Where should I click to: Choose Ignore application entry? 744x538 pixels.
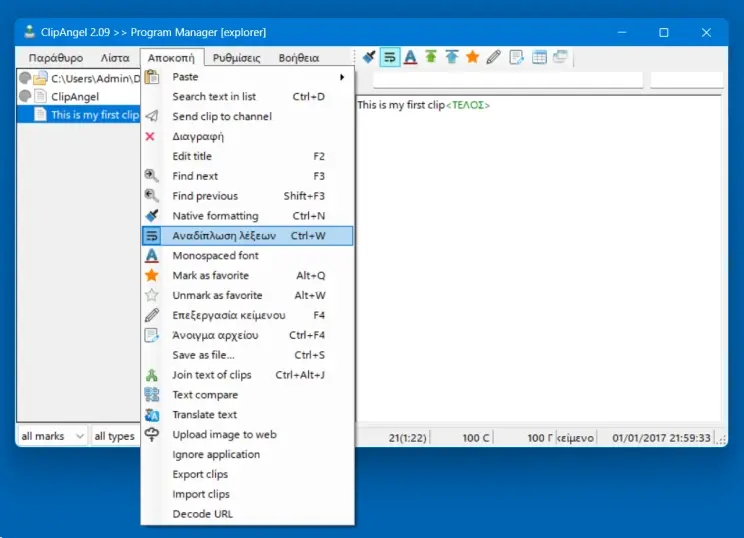click(248, 455)
